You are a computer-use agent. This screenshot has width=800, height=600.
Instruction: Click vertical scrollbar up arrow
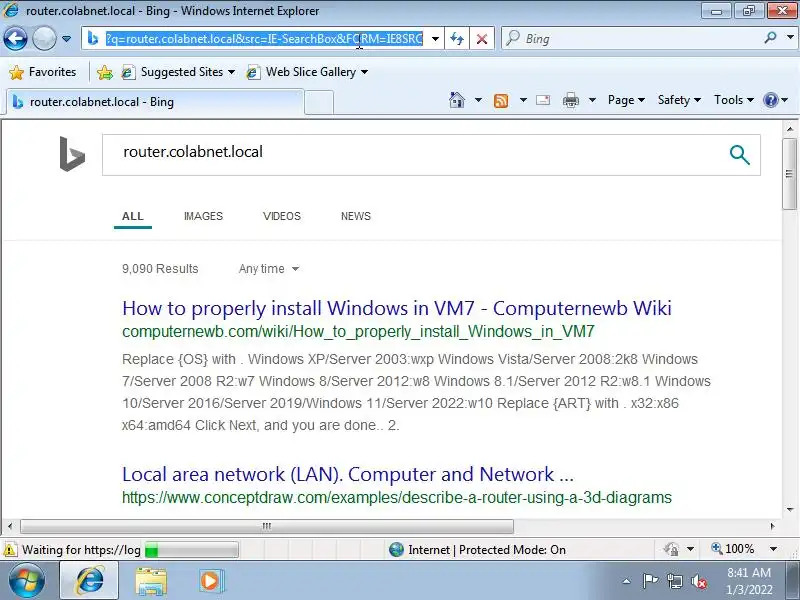point(790,129)
